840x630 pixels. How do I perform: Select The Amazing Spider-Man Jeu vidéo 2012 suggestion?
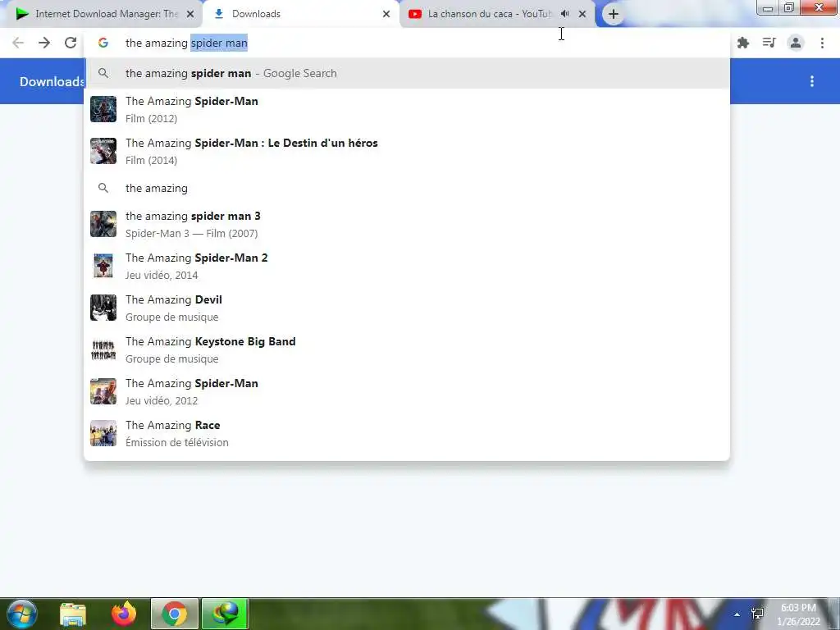click(407, 391)
